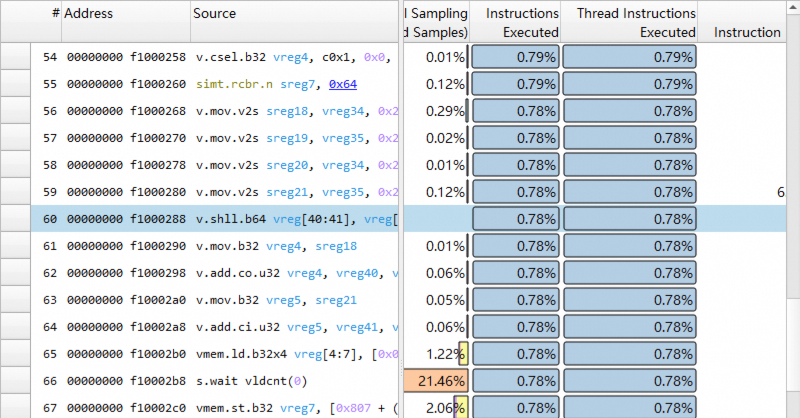Click the row header cell beside line 54
The width and height of the screenshot is (800, 418).
click(15, 57)
